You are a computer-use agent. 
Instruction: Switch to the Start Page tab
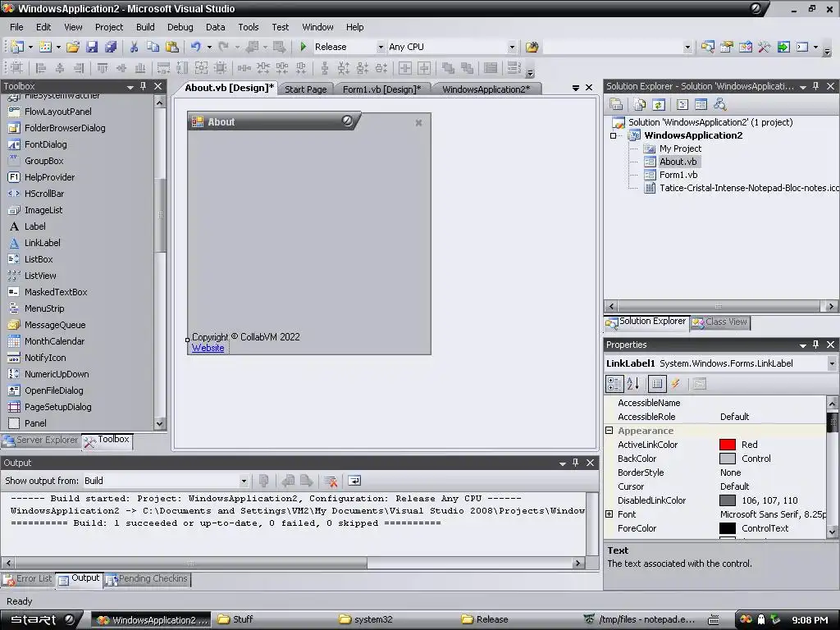(305, 89)
